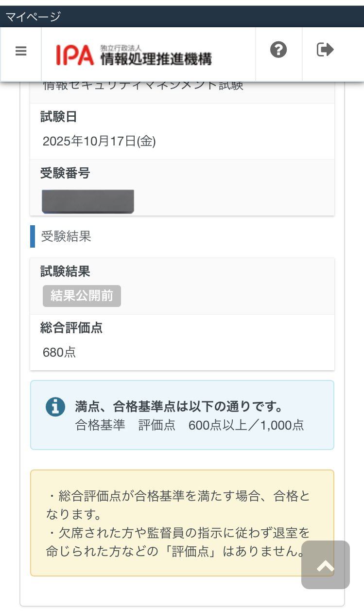
Task: Click the 受験結果 section heading
Action: [66, 236]
